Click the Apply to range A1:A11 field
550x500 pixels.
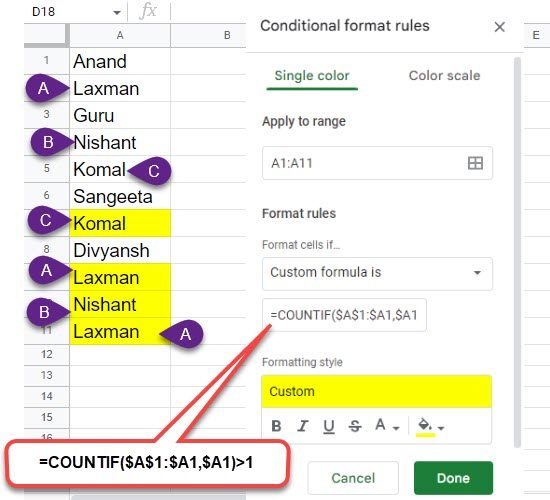pyautogui.click(x=377, y=163)
